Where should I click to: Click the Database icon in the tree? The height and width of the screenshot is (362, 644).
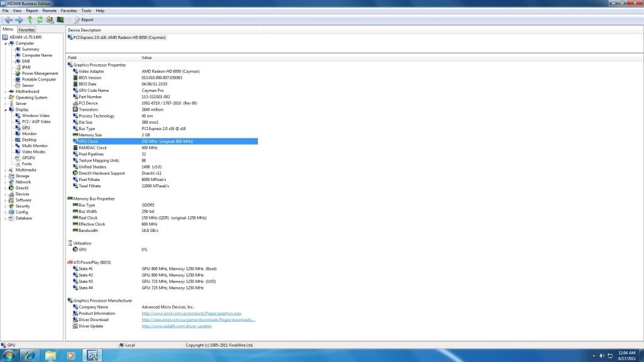pyautogui.click(x=11, y=218)
